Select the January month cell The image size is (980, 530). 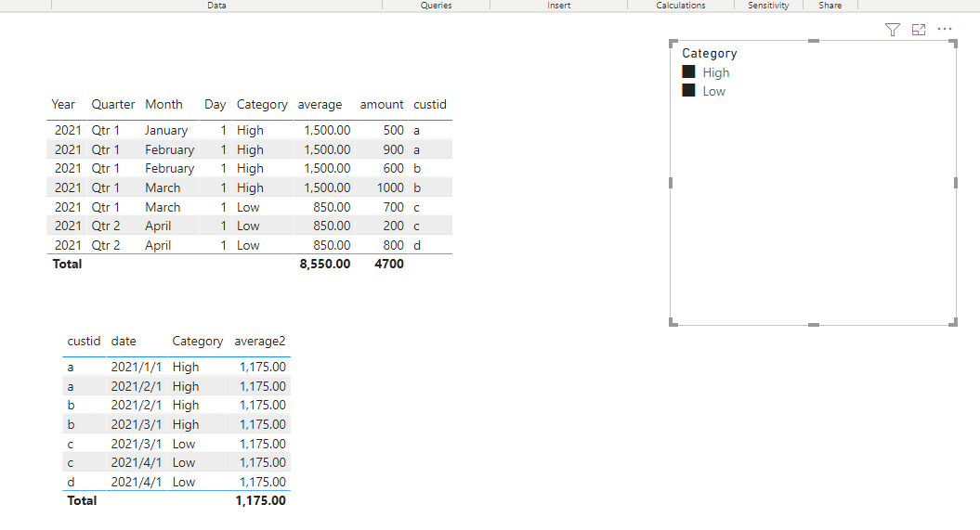coord(166,131)
